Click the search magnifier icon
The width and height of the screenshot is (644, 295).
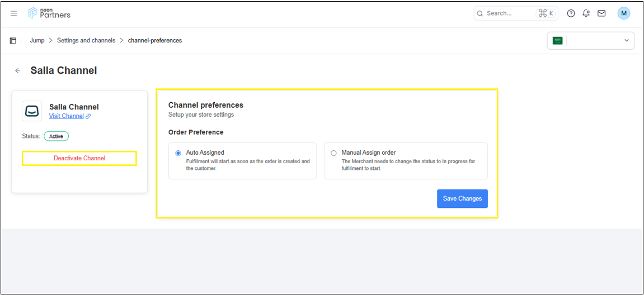tap(480, 13)
